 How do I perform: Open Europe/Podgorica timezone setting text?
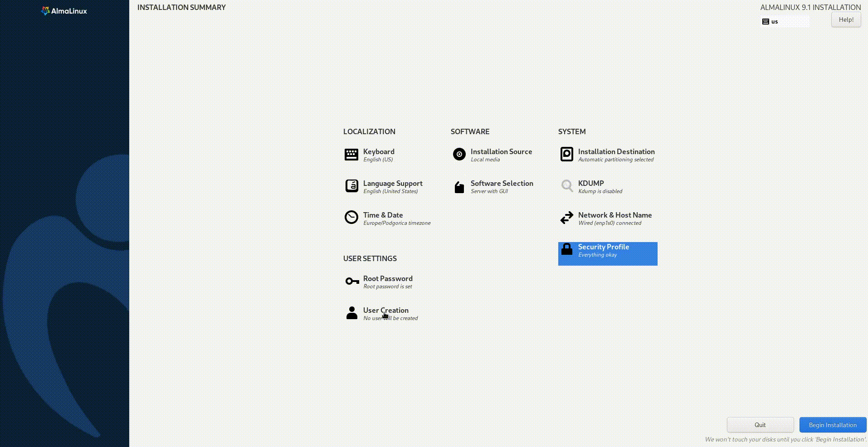[x=397, y=223]
